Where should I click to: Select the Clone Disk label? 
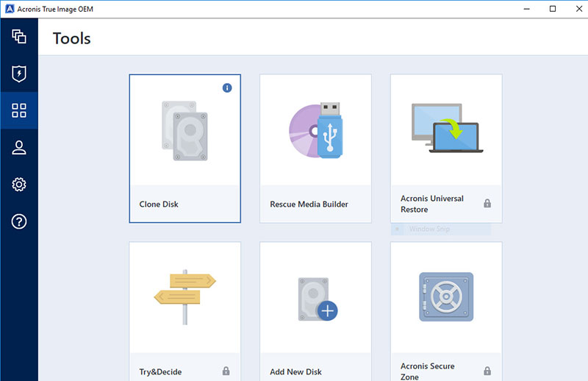159,204
